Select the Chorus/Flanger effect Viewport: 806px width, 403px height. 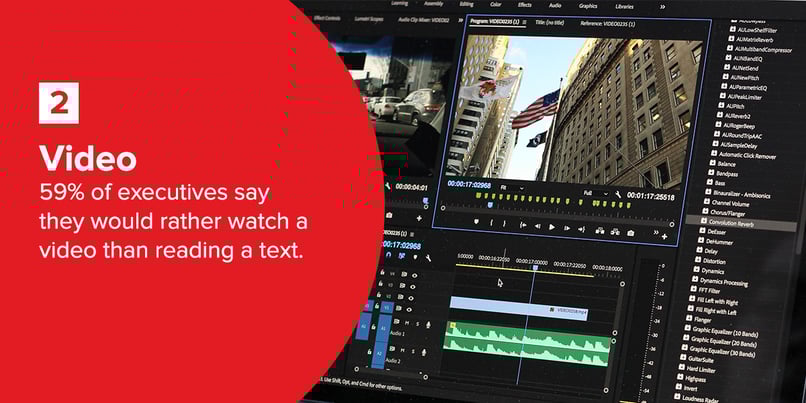point(726,212)
